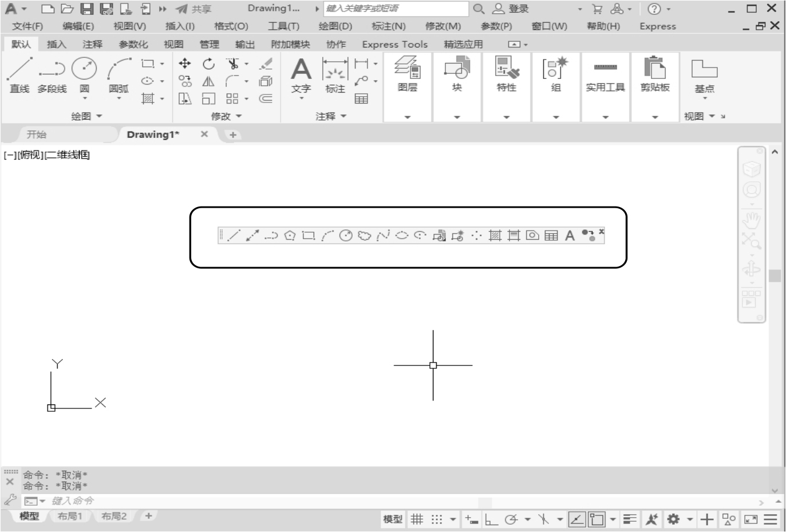Click the Mirror tool in Modify panel
The image size is (786, 532).
pos(208,81)
